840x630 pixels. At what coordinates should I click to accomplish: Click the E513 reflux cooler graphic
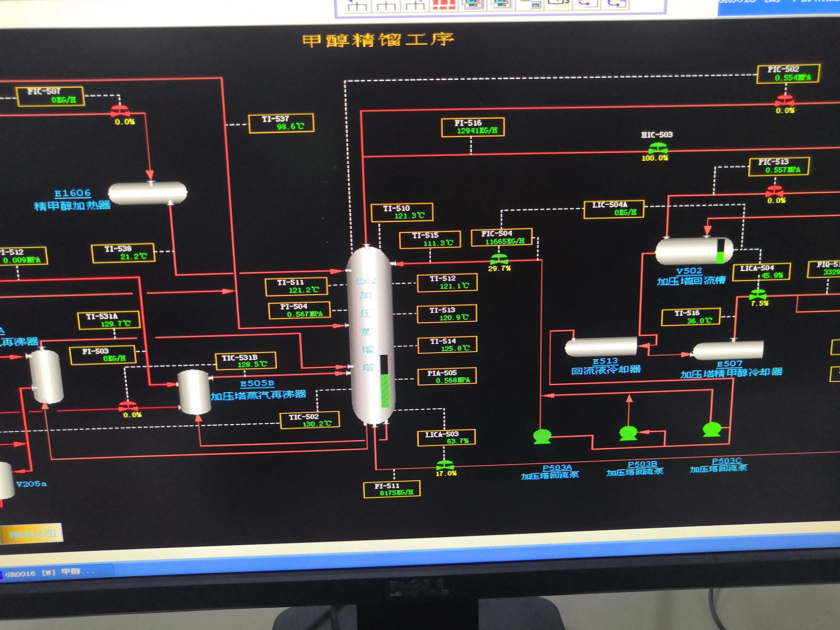(600, 346)
